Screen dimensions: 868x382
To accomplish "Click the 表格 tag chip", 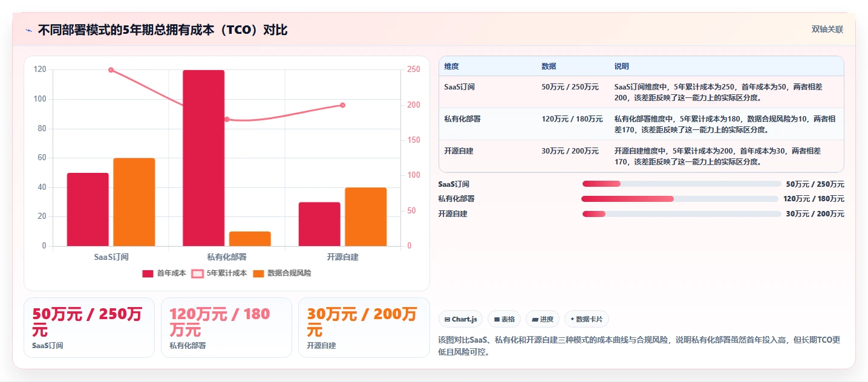I will pos(504,319).
